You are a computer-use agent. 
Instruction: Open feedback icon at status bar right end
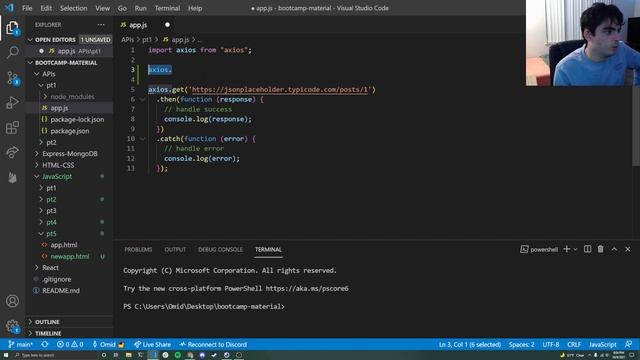pos(629,344)
